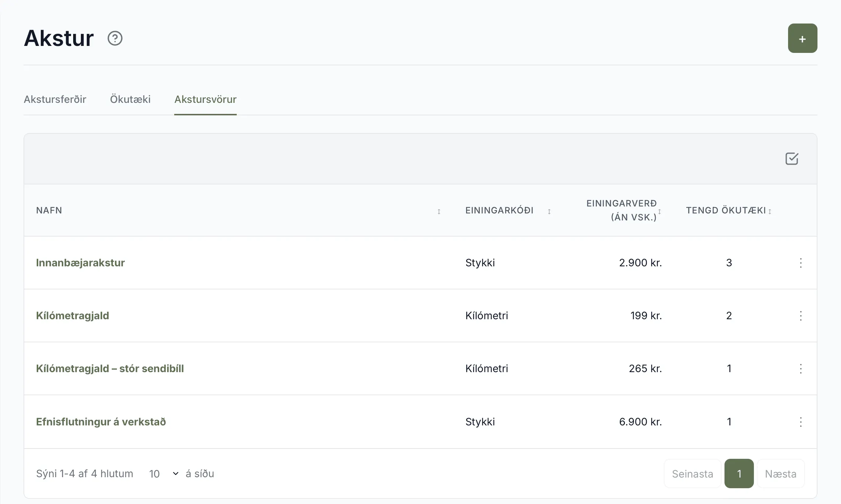Open Kílómetragjald – stór sendibíll link
The image size is (841, 504).
pos(110,368)
